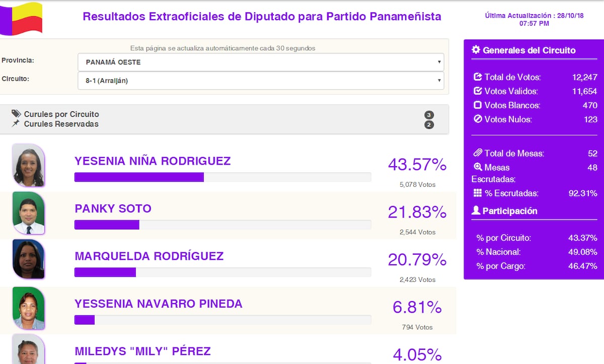
Task: Click the gear icon beside Generales del Circuito
Action: click(476, 50)
